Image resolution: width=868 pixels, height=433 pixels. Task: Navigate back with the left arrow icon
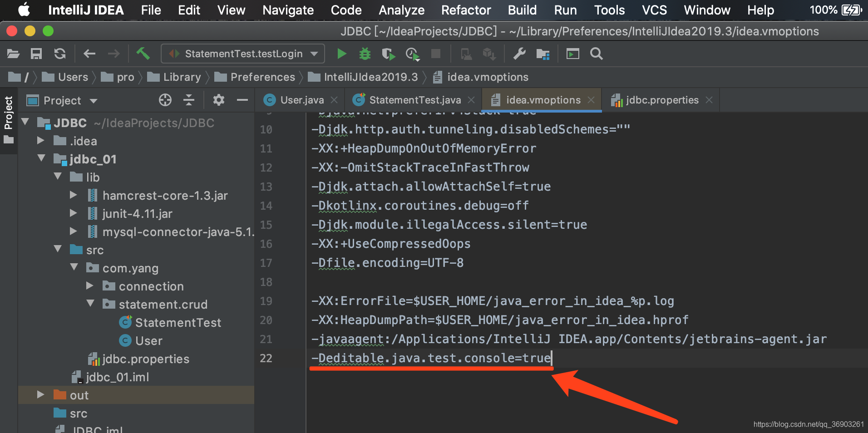pyautogui.click(x=89, y=54)
